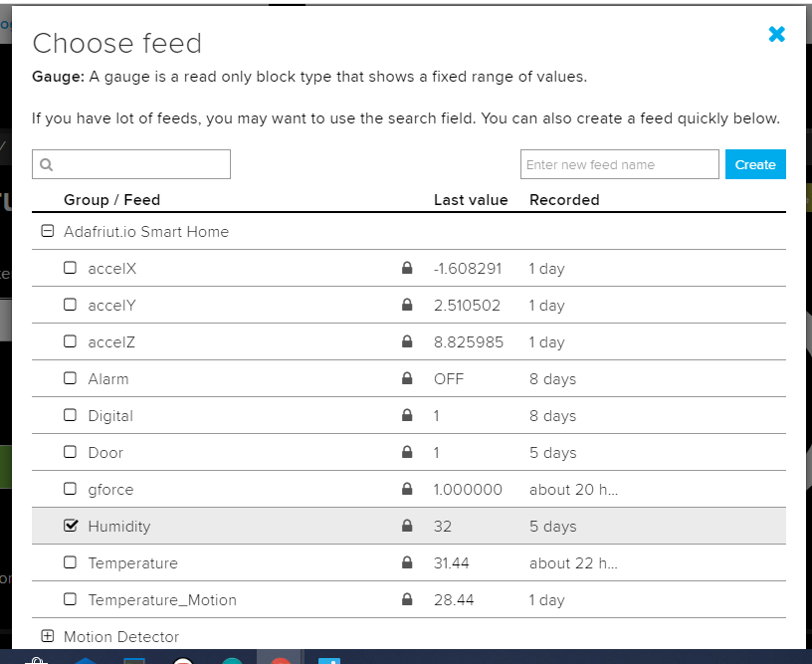This screenshot has width=812, height=664.
Task: Check the Temperature feed checkbox
Action: (x=70, y=562)
